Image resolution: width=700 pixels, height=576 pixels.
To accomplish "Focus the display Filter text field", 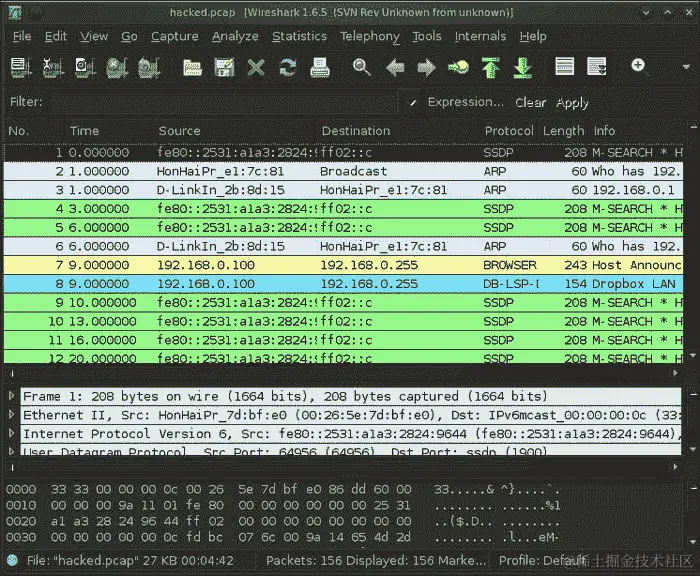I will 223,102.
